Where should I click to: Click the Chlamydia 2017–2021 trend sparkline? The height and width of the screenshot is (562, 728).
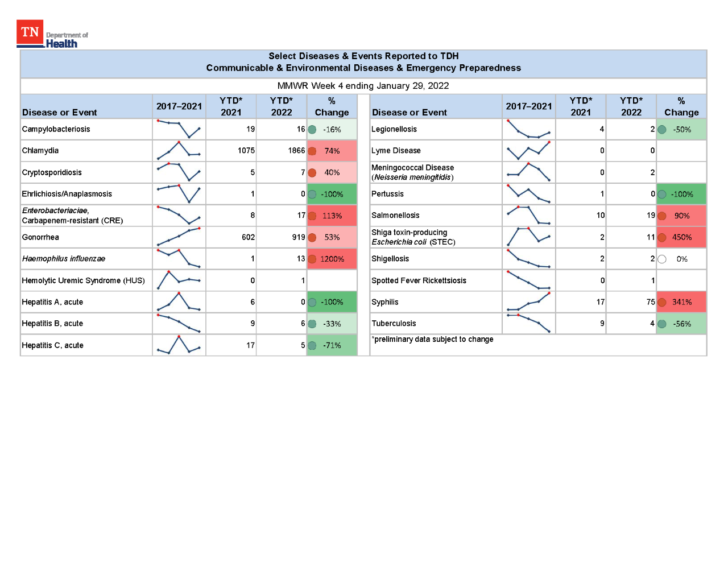179,150
